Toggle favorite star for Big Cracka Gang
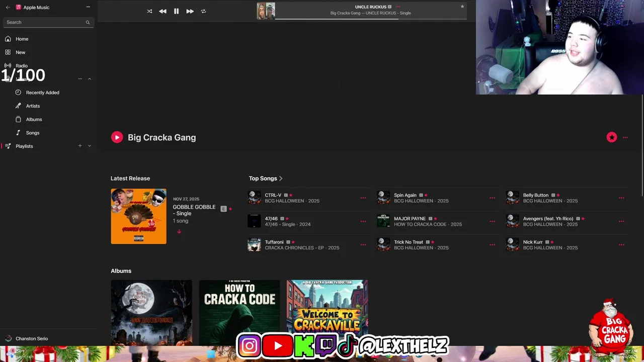Viewport: 644px width, 362px height. coord(612,137)
